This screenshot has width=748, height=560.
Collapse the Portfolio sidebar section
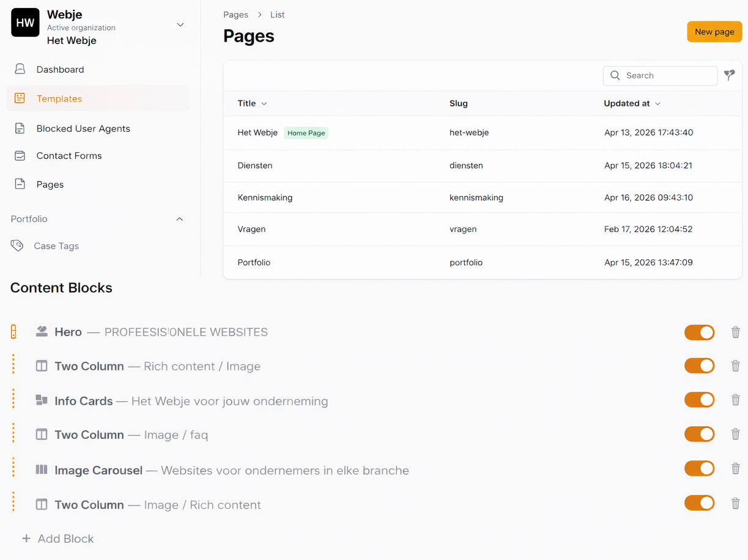179,219
